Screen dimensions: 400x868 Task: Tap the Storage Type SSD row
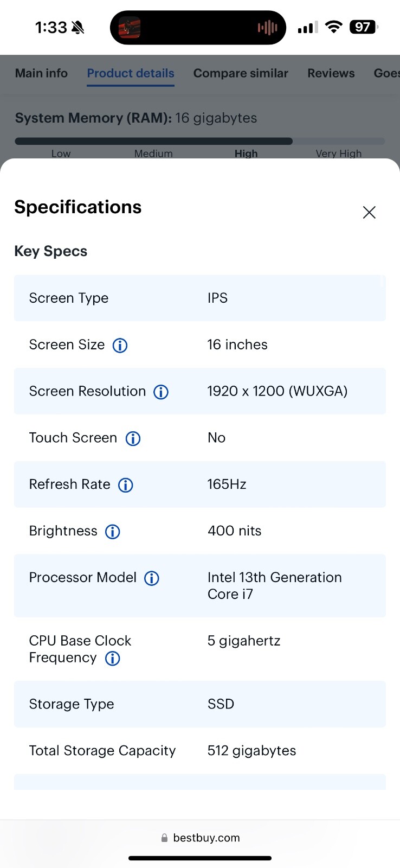[x=200, y=704]
